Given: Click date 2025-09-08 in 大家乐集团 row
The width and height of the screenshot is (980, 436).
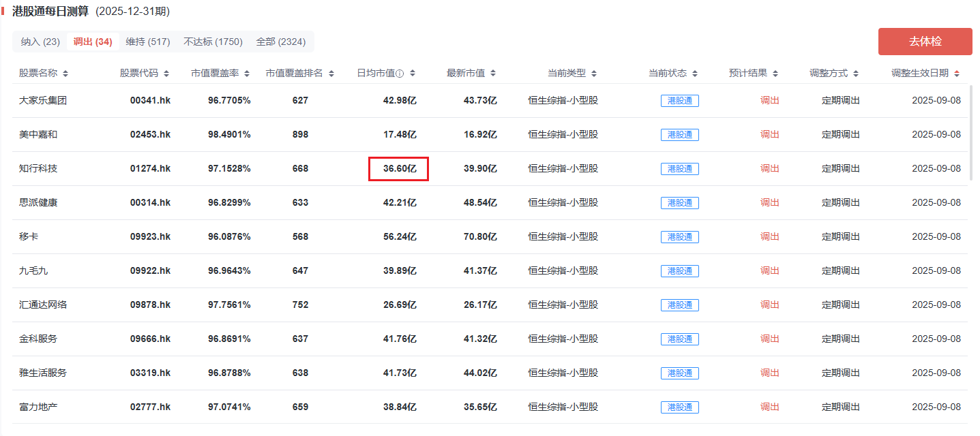Looking at the screenshot, I should pyautogui.click(x=936, y=100).
